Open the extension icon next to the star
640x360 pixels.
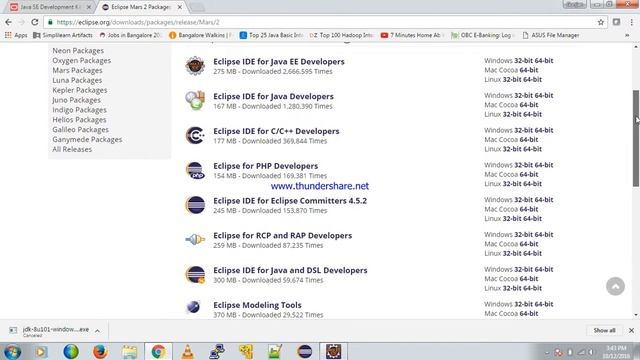(x=616, y=22)
